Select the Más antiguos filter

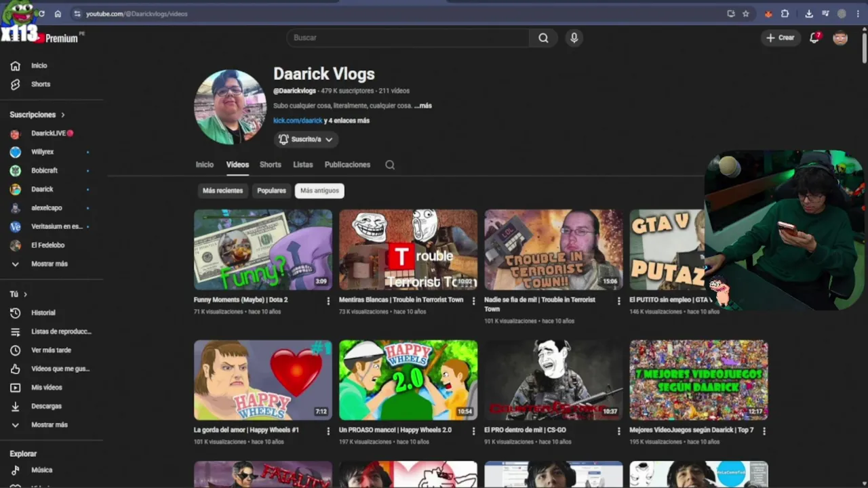tap(319, 190)
